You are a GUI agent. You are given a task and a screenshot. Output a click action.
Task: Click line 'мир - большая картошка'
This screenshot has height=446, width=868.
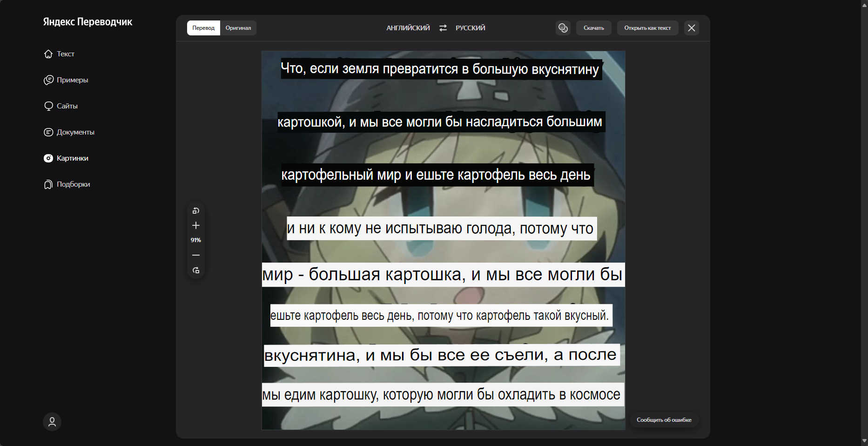443,275
